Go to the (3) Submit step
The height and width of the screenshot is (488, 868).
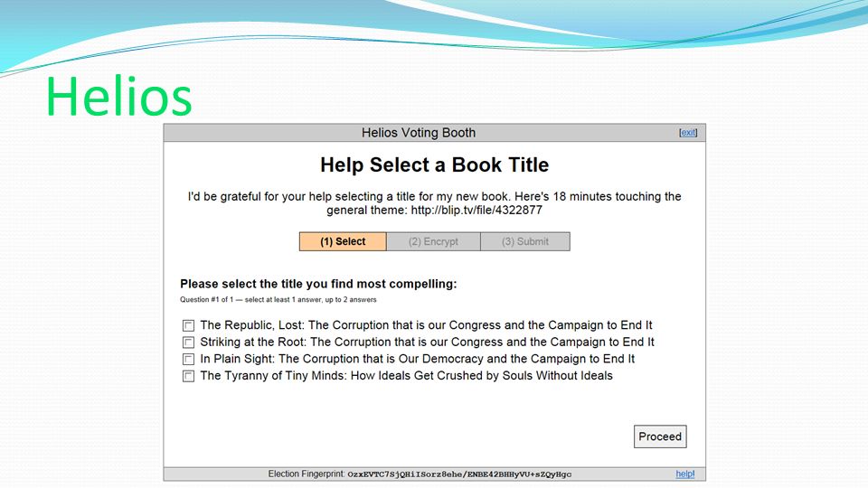click(x=524, y=242)
